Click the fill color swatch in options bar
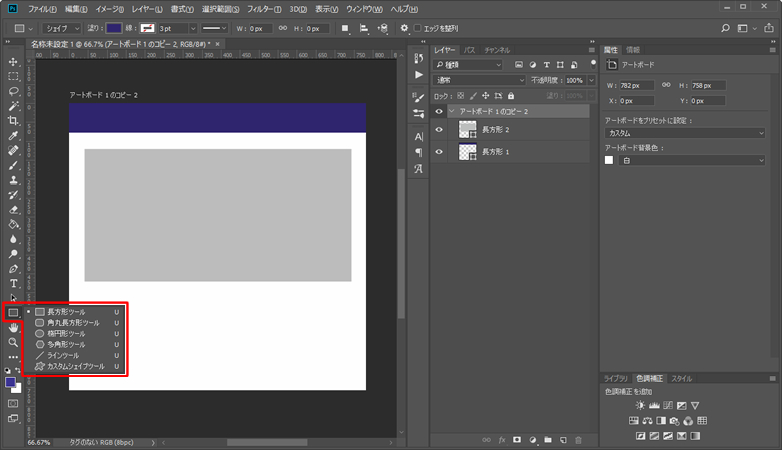 (114, 28)
